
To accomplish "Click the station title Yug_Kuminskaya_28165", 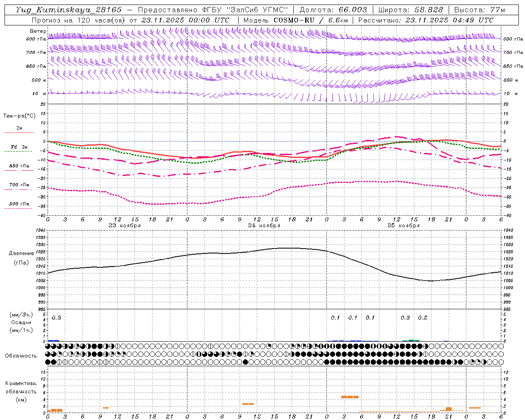I will [68, 10].
